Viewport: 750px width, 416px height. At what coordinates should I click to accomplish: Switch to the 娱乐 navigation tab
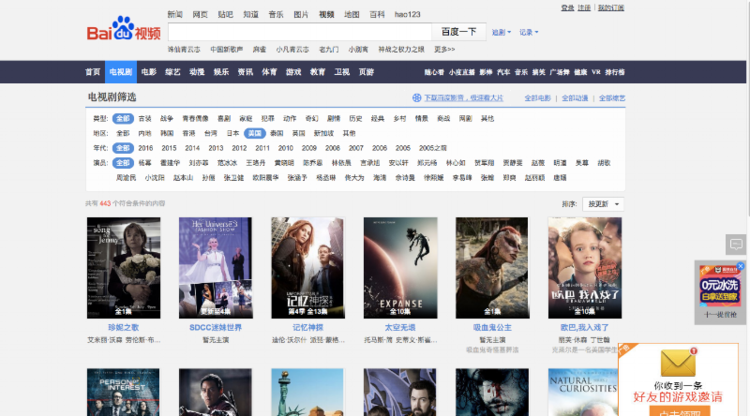[221, 72]
